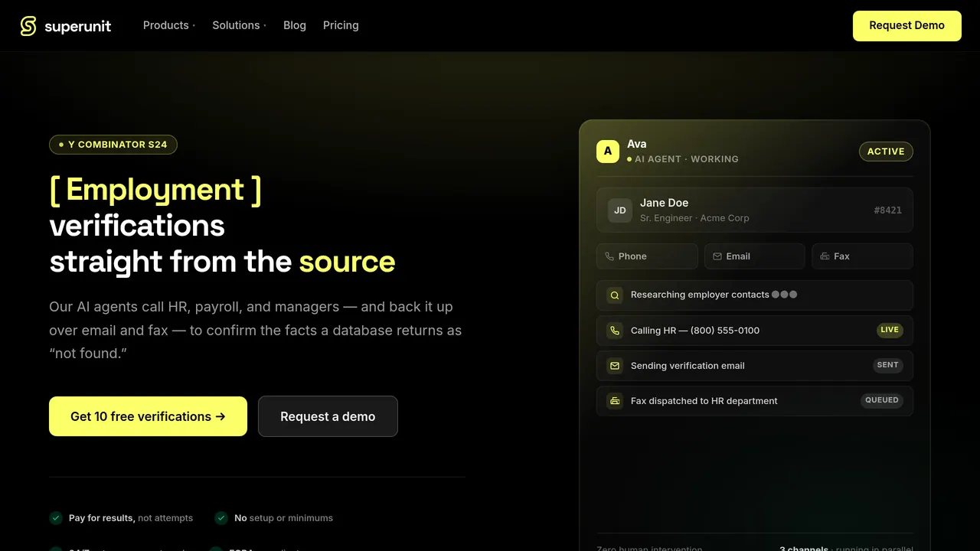
Task: Click the #8421 case number
Action: click(887, 210)
